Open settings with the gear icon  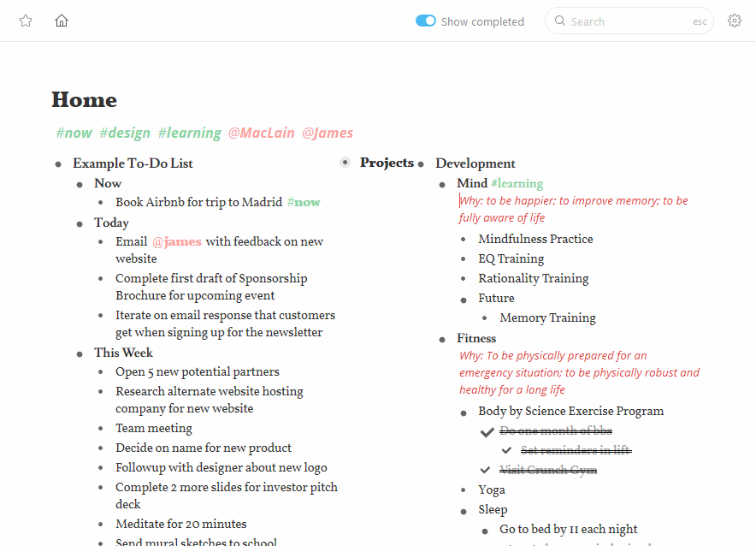click(735, 20)
